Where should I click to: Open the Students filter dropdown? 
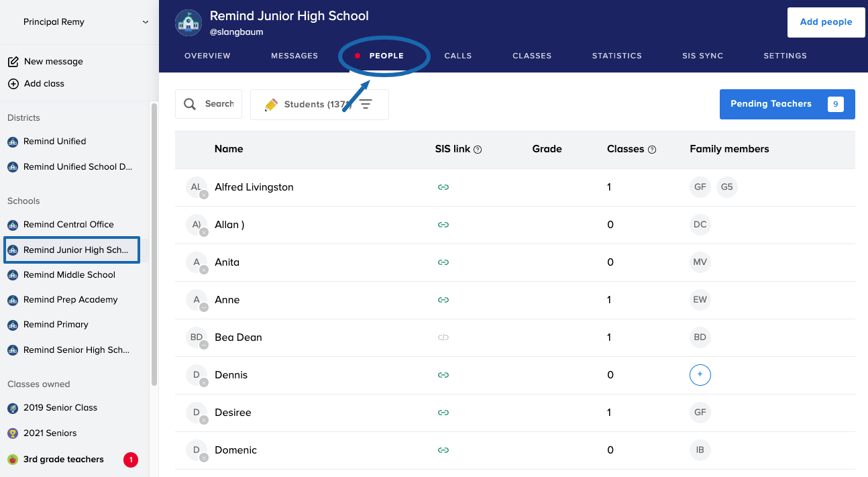pyautogui.click(x=309, y=105)
